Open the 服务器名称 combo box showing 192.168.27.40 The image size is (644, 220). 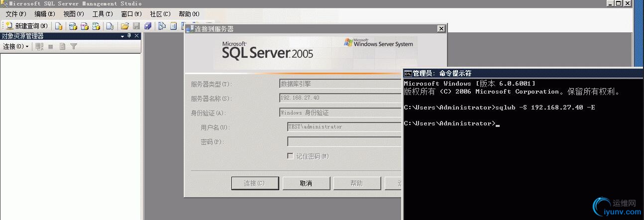point(340,98)
